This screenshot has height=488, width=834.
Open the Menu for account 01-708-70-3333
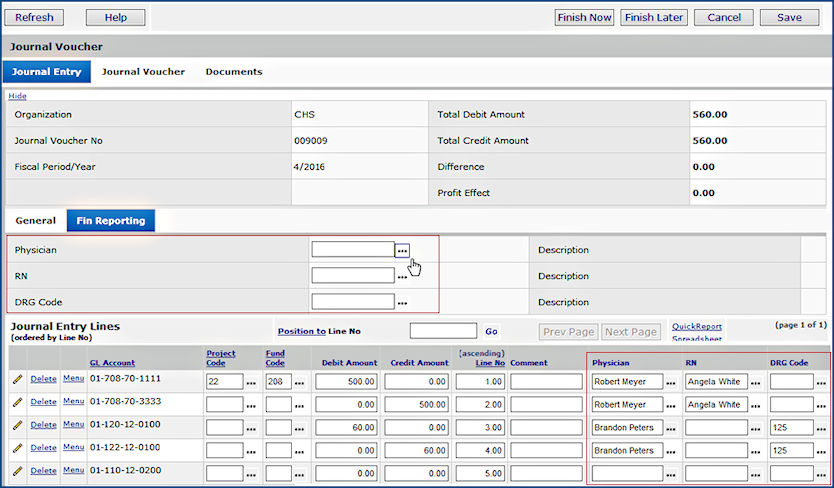click(73, 401)
